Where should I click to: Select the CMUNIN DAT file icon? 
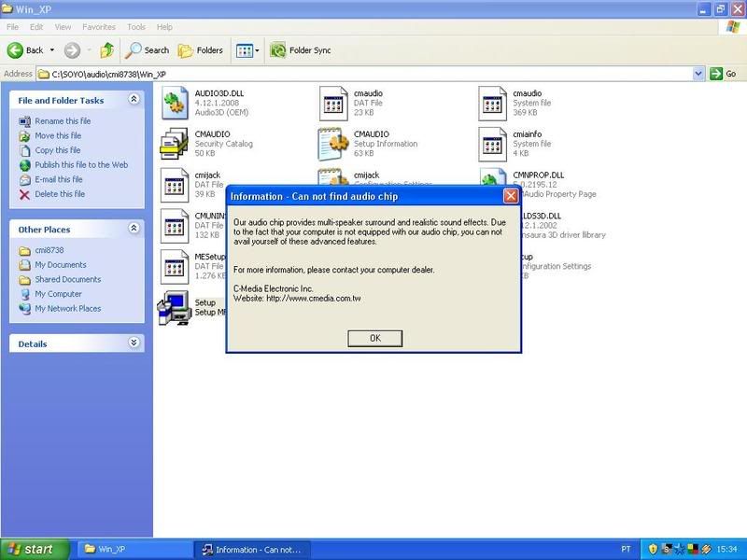175,226
